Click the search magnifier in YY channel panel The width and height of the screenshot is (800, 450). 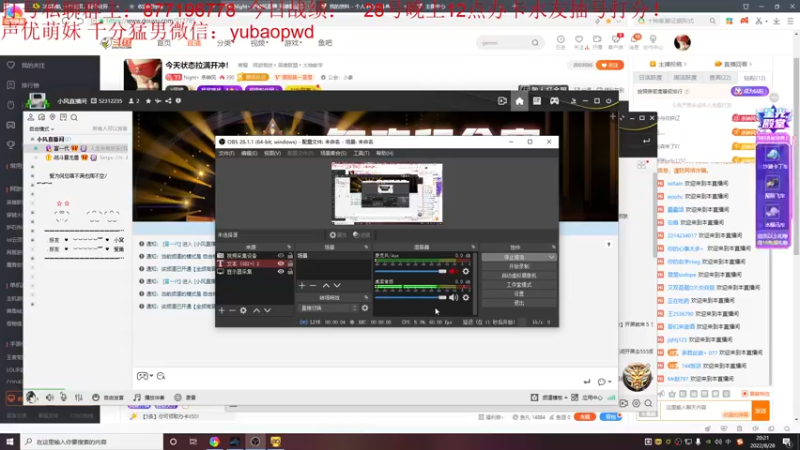(74, 117)
